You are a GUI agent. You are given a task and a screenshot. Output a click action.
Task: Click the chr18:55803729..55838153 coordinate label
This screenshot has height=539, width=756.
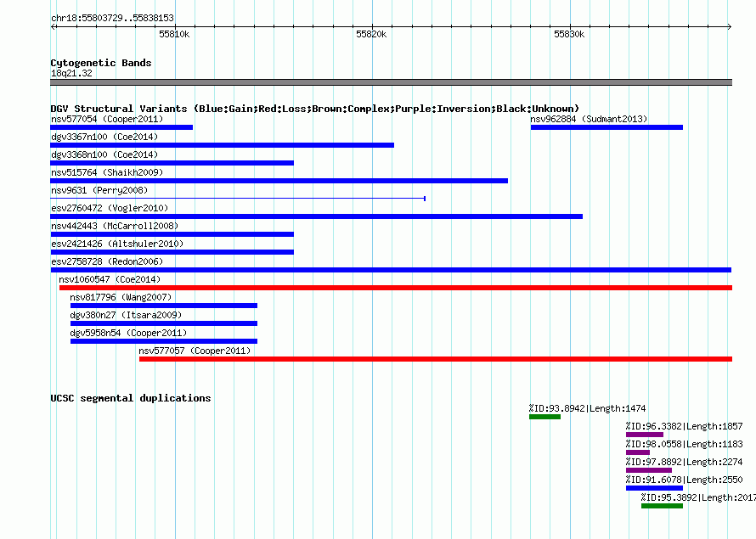(112, 19)
